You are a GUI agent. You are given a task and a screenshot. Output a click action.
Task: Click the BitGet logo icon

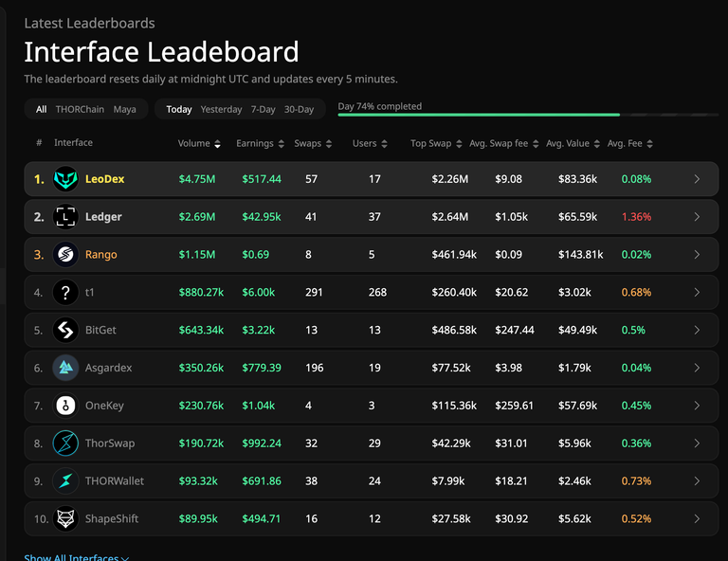[x=65, y=330]
